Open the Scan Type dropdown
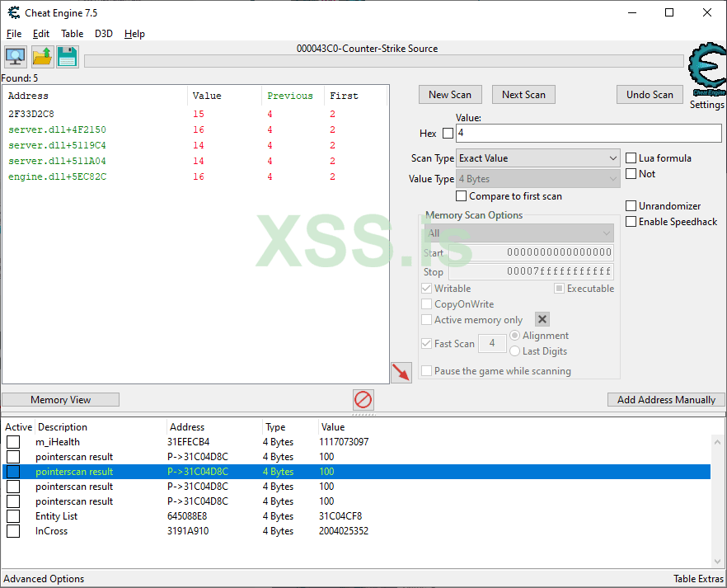This screenshot has width=727, height=588. 537,158
